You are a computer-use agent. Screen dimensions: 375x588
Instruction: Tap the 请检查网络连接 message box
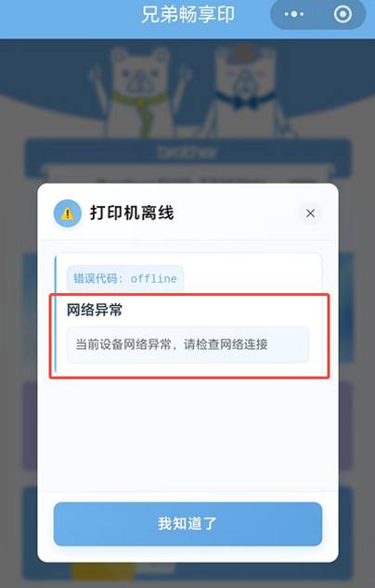tap(188, 345)
